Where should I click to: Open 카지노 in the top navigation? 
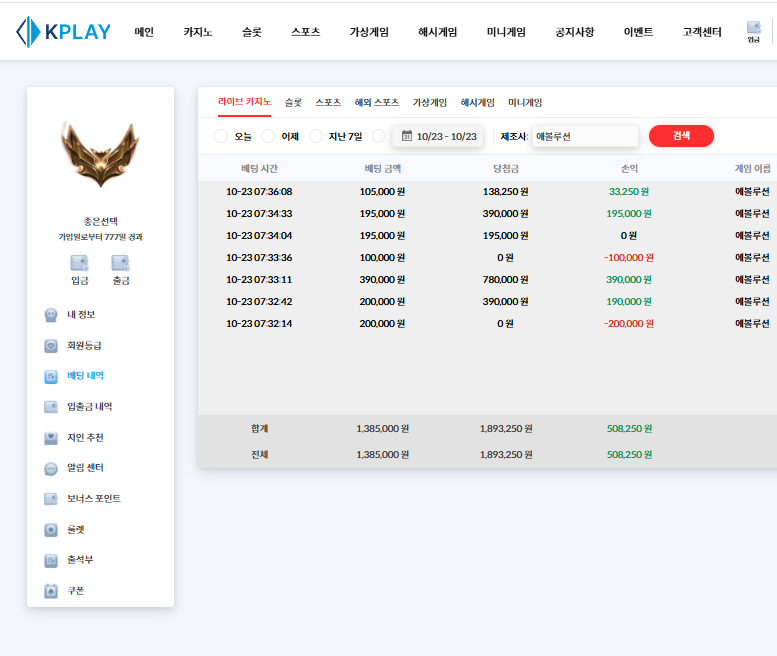[x=198, y=32]
